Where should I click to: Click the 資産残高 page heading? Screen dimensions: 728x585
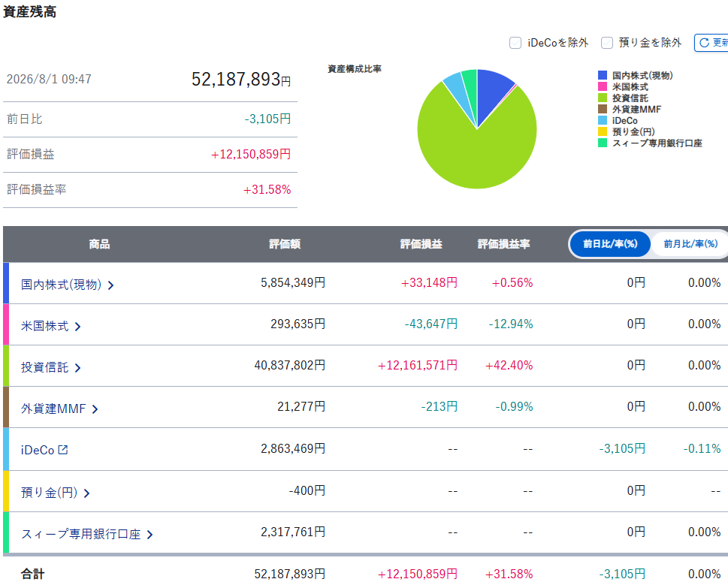[30, 11]
